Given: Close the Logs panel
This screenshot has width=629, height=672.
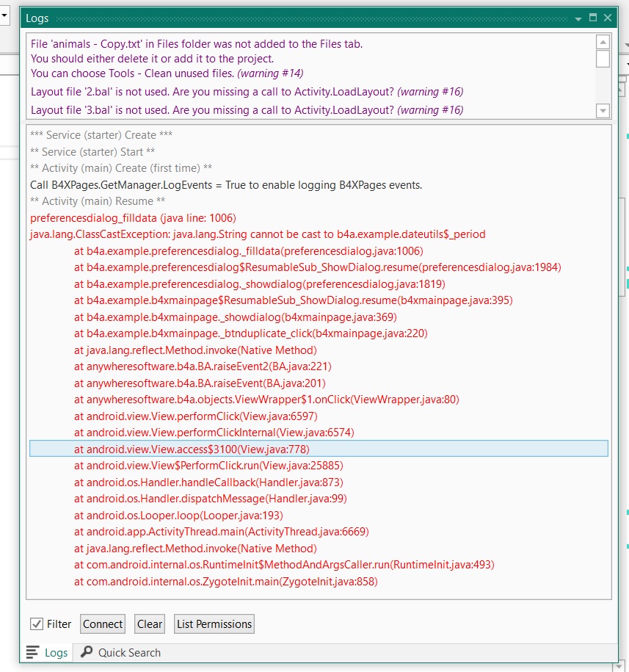Looking at the screenshot, I should click(x=608, y=18).
